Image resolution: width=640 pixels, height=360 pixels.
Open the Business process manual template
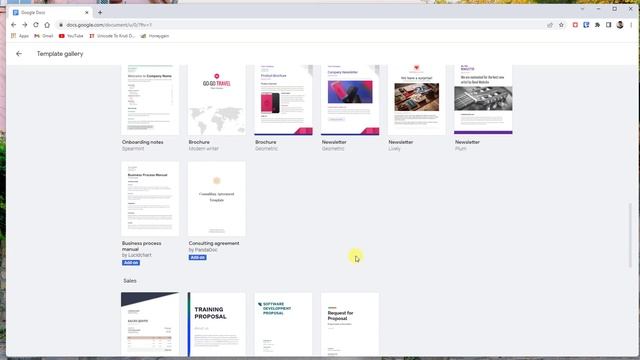click(150, 199)
